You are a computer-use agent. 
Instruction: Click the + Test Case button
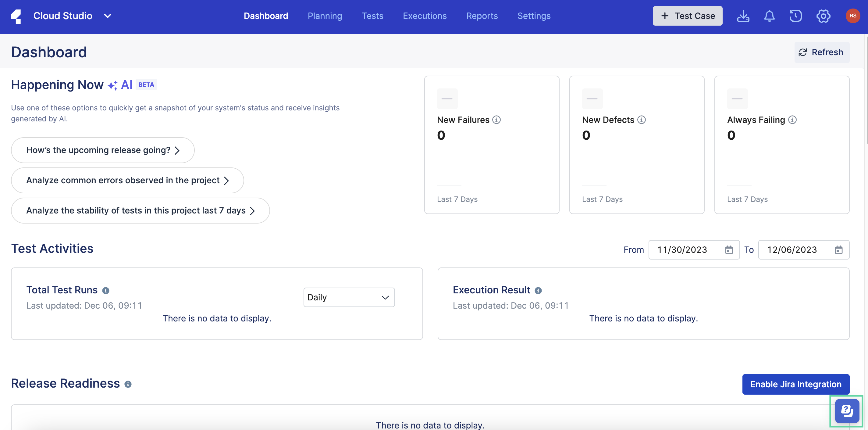point(687,16)
